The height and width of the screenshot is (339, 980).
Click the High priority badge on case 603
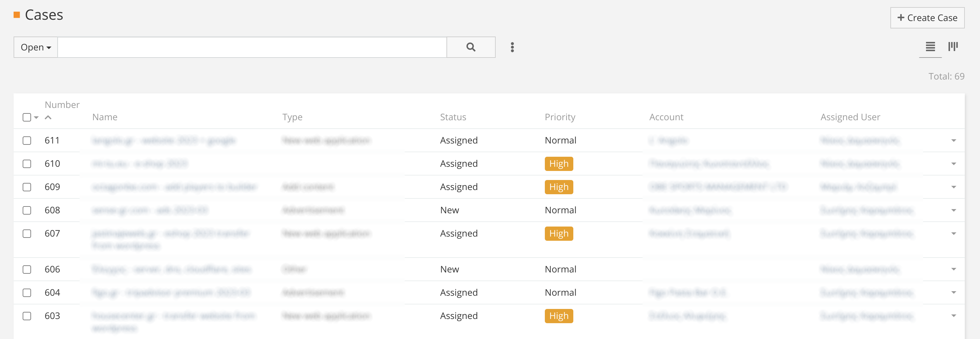[558, 316]
